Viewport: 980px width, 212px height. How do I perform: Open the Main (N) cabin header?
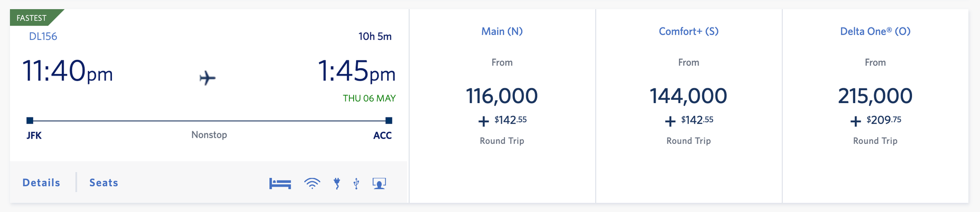(502, 32)
